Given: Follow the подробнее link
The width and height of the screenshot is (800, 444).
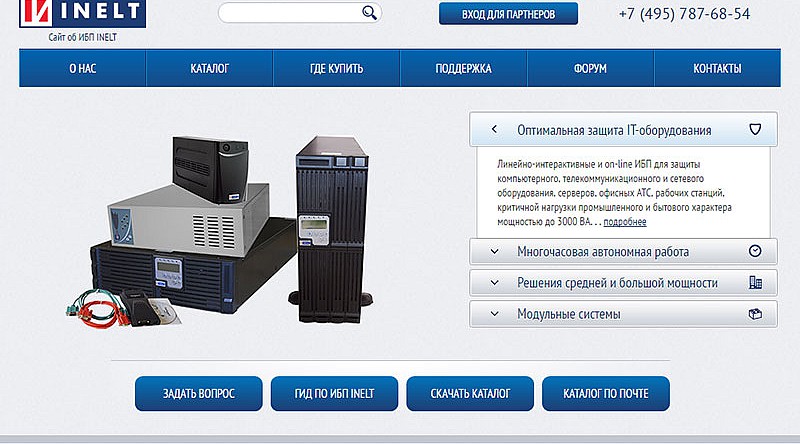Looking at the screenshot, I should (x=625, y=222).
